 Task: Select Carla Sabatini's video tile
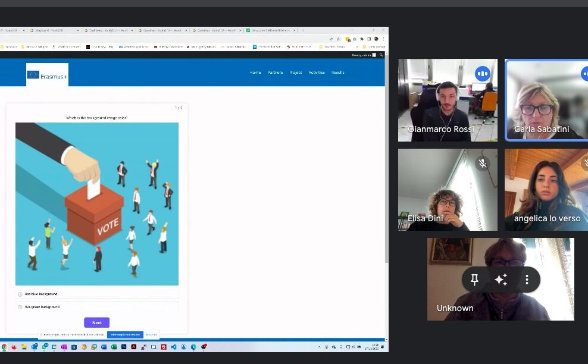[x=547, y=100]
